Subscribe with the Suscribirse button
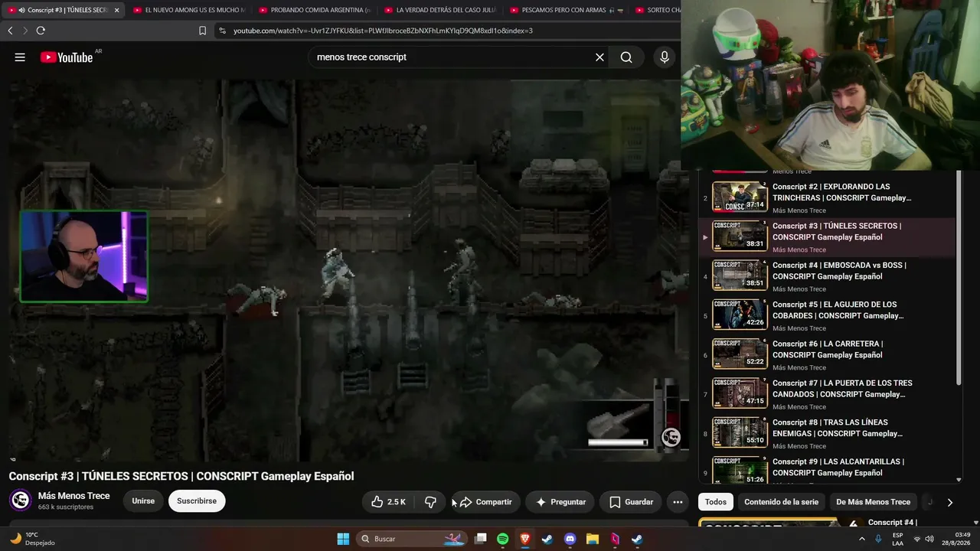Screen dimensions: 980x551 coord(197,501)
